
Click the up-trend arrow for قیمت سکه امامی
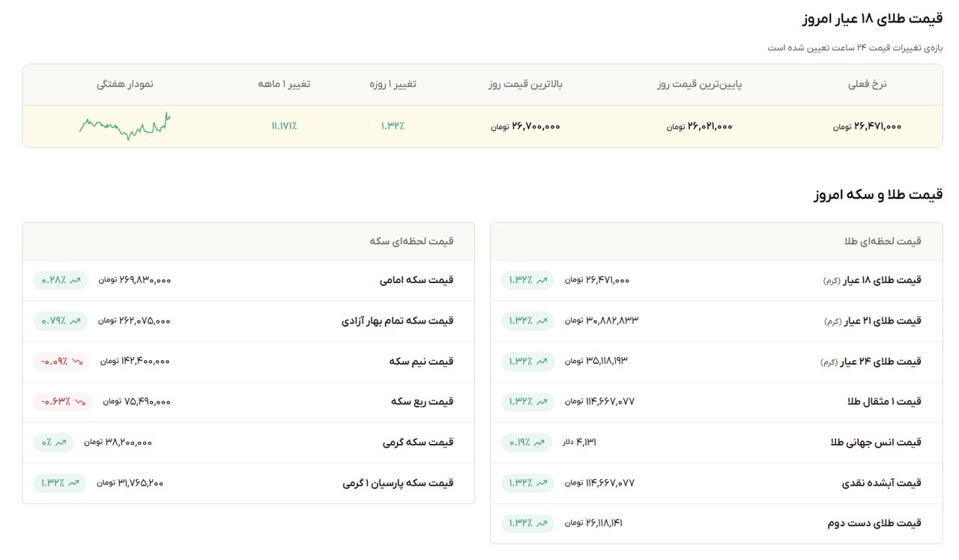coord(75,280)
